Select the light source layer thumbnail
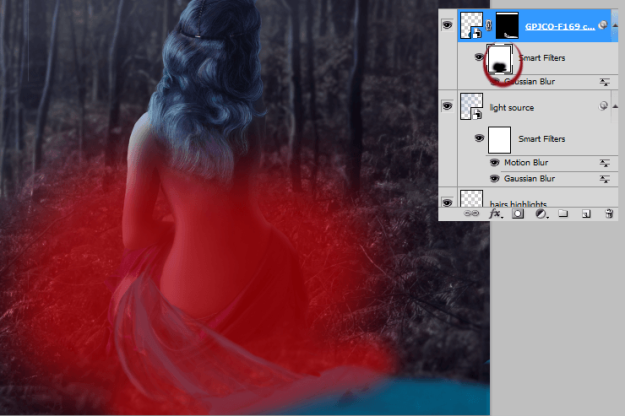Image resolution: width=625 pixels, height=416 pixels. (x=472, y=106)
